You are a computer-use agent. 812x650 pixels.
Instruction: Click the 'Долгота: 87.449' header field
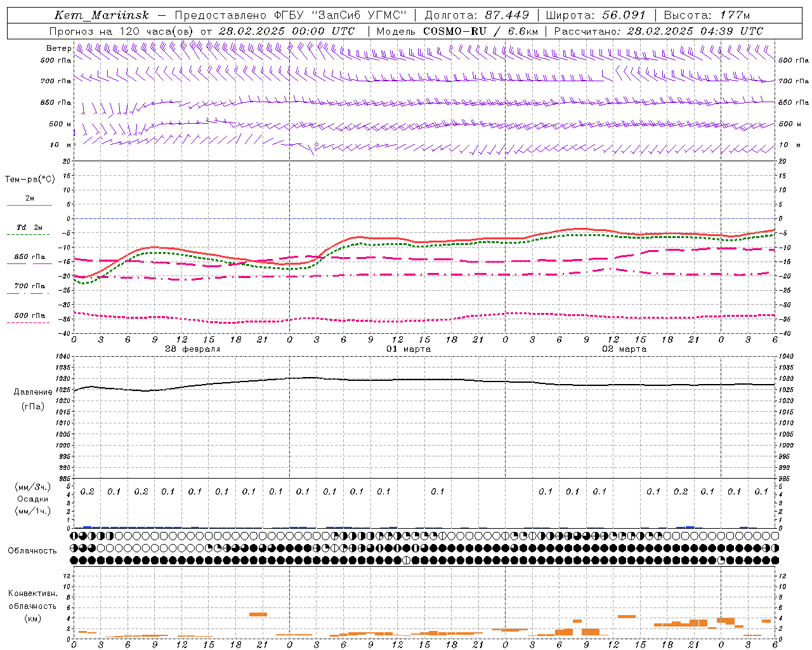click(476, 15)
